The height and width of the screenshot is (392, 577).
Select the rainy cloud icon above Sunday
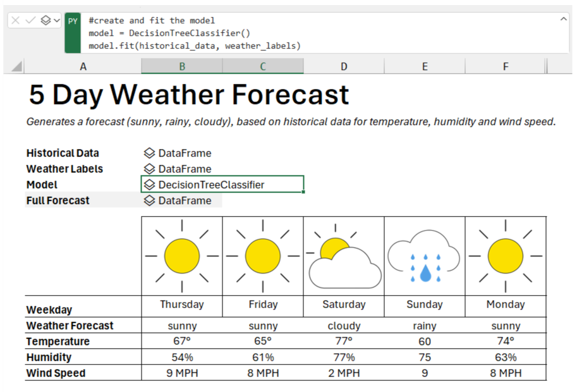pyautogui.click(x=424, y=256)
